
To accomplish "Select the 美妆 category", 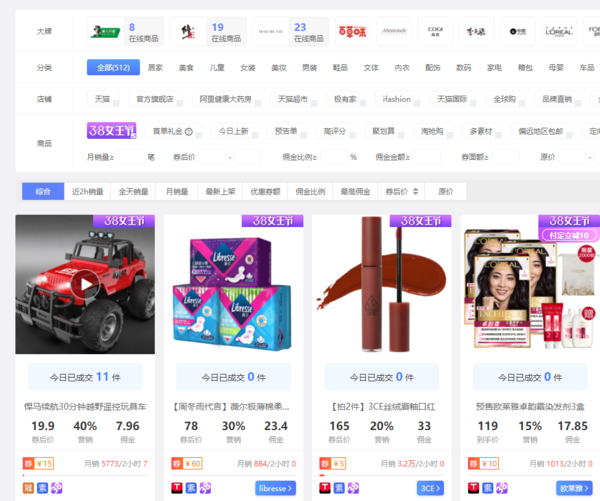I will 278,68.
